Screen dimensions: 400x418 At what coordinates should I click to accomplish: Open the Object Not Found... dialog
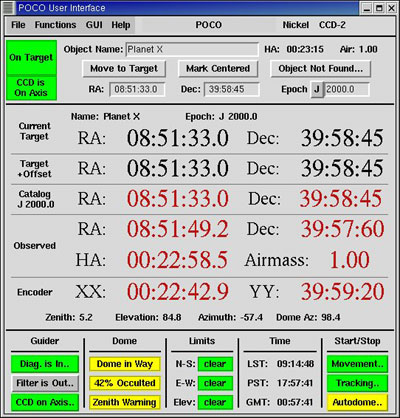tap(320, 69)
